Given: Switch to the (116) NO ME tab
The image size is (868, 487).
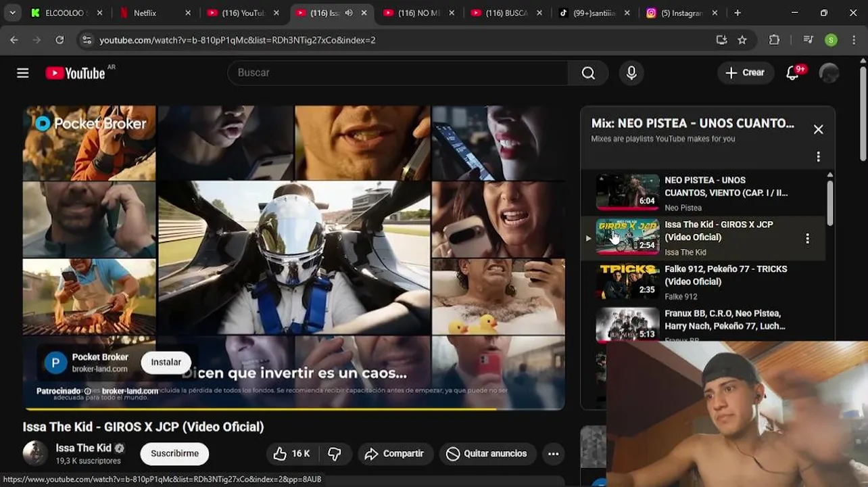Looking at the screenshot, I should [419, 13].
